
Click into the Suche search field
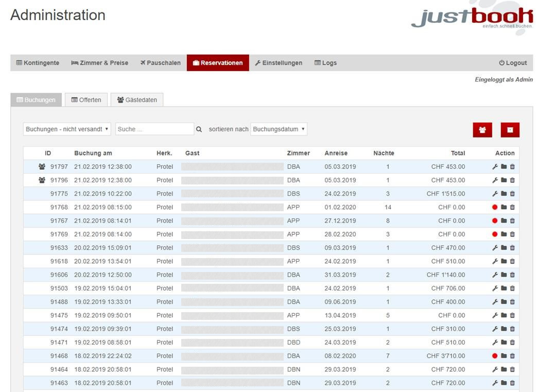coord(154,129)
